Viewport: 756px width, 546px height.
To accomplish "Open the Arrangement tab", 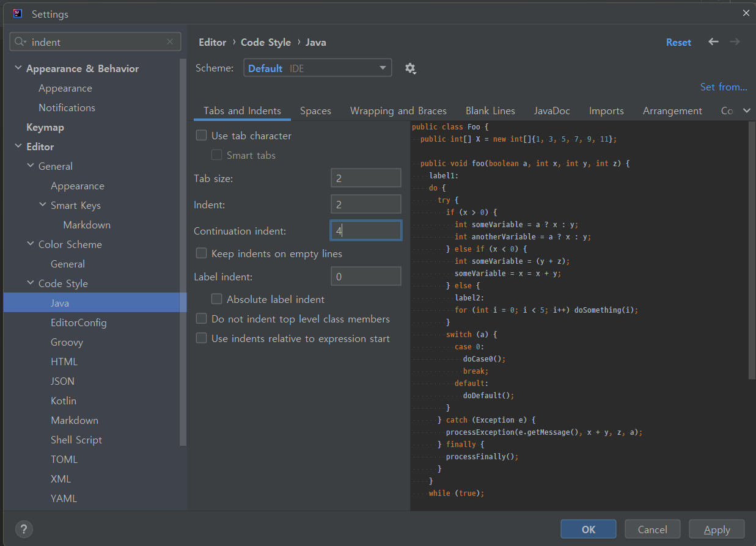I will click(672, 111).
